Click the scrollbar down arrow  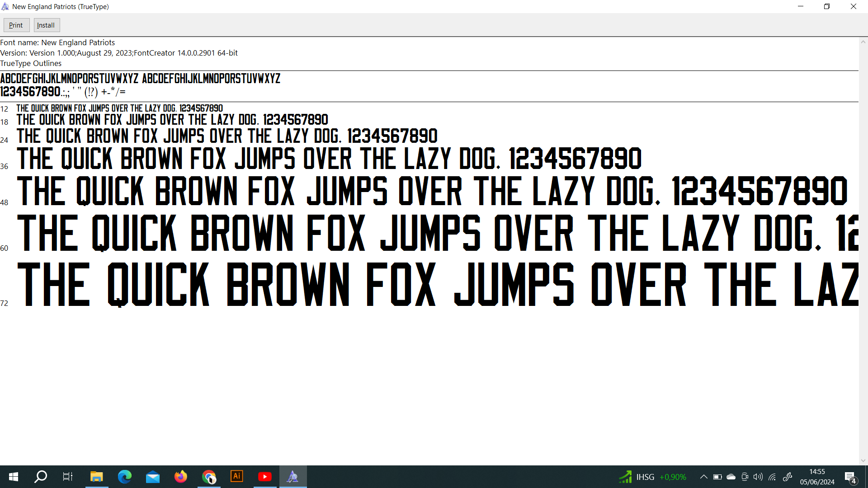coord(863,460)
